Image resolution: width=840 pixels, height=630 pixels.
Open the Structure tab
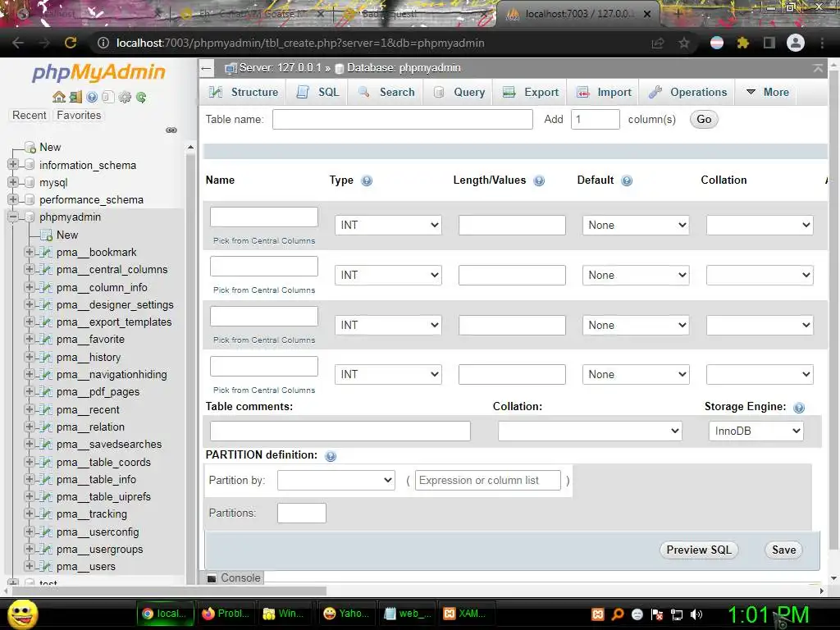click(244, 92)
